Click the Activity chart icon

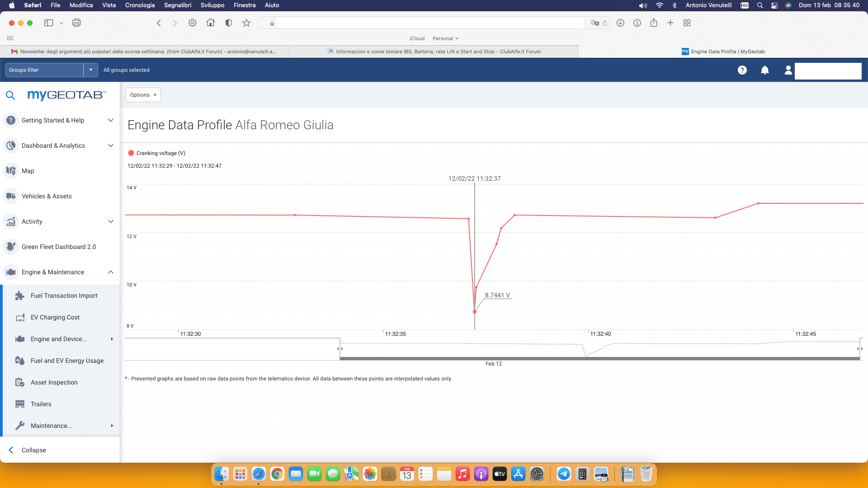coord(11,221)
